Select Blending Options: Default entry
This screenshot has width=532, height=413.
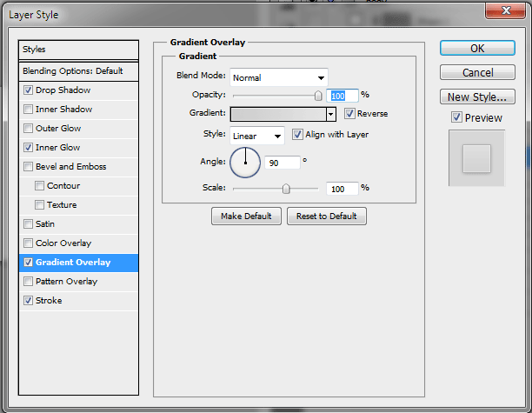[x=78, y=70]
